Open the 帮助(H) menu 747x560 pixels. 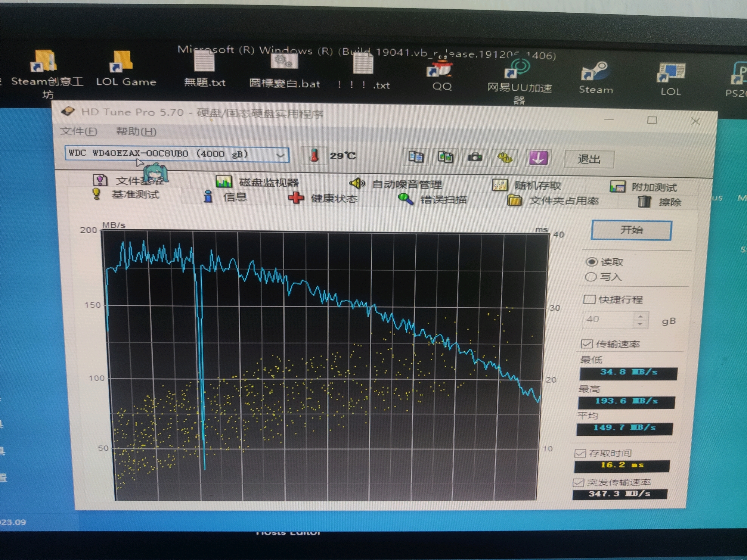click(x=136, y=131)
